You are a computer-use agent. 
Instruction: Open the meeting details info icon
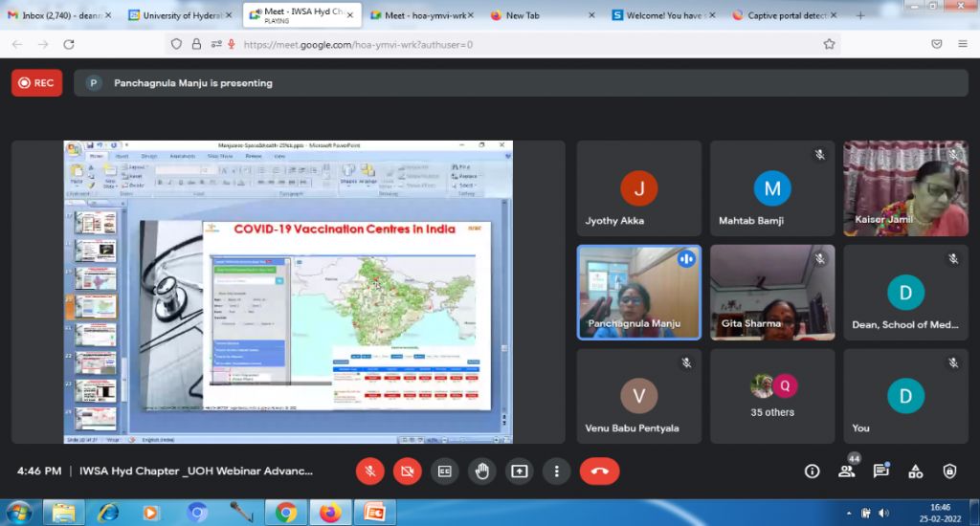point(813,471)
